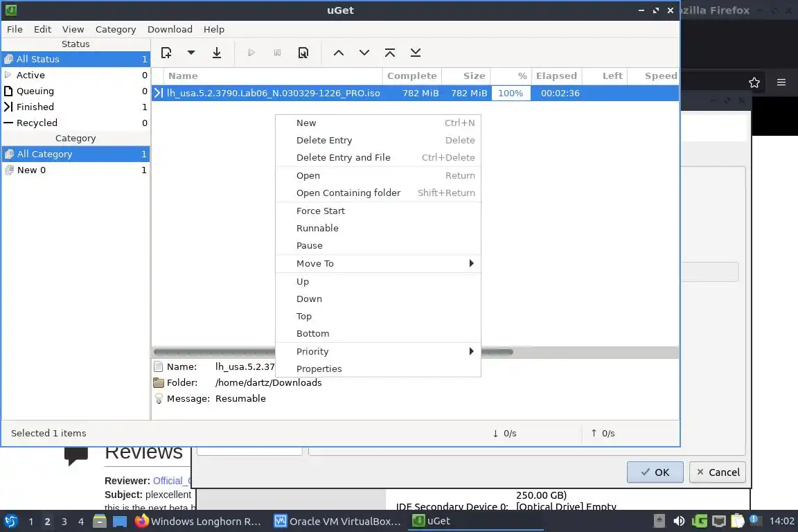Click Firefox bookmark star icon
Viewport: 798px width, 532px height.
point(754,82)
